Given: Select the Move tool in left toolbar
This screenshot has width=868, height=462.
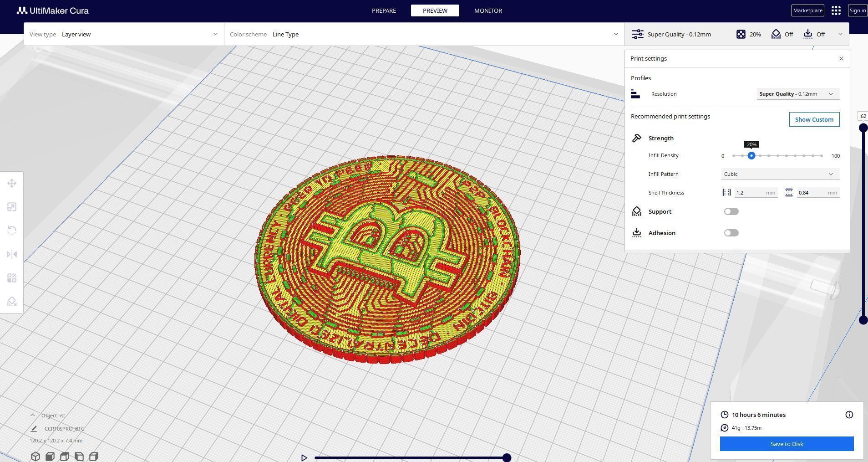Looking at the screenshot, I should tap(12, 184).
